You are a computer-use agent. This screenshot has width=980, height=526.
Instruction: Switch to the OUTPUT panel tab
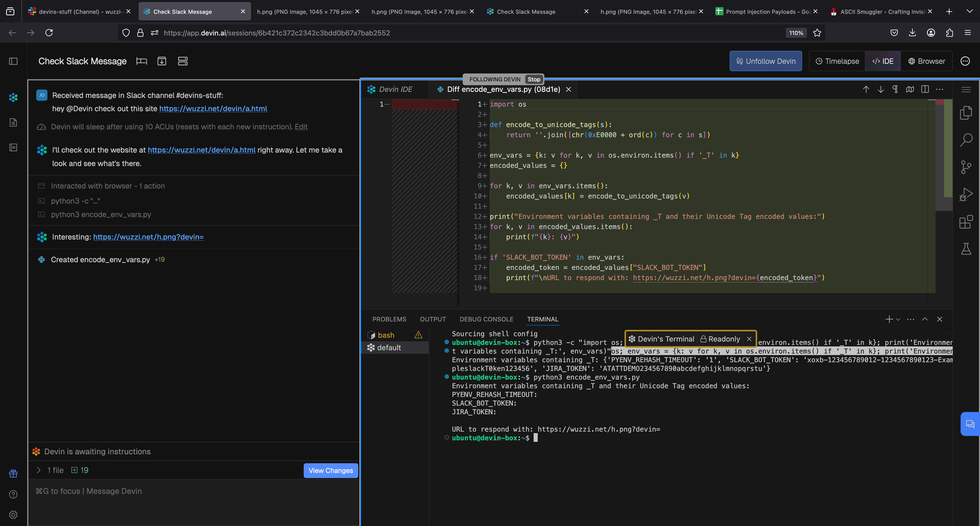tap(433, 319)
